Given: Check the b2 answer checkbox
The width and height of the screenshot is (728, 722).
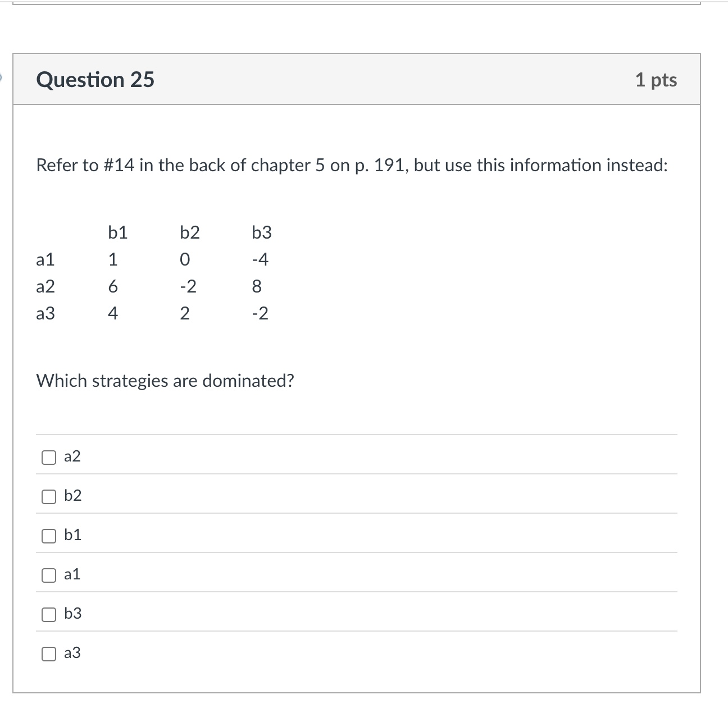Looking at the screenshot, I should (49, 497).
